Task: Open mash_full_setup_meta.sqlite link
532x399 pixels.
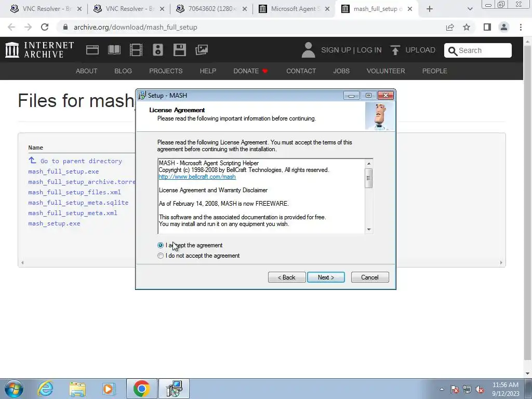Action: [78, 203]
